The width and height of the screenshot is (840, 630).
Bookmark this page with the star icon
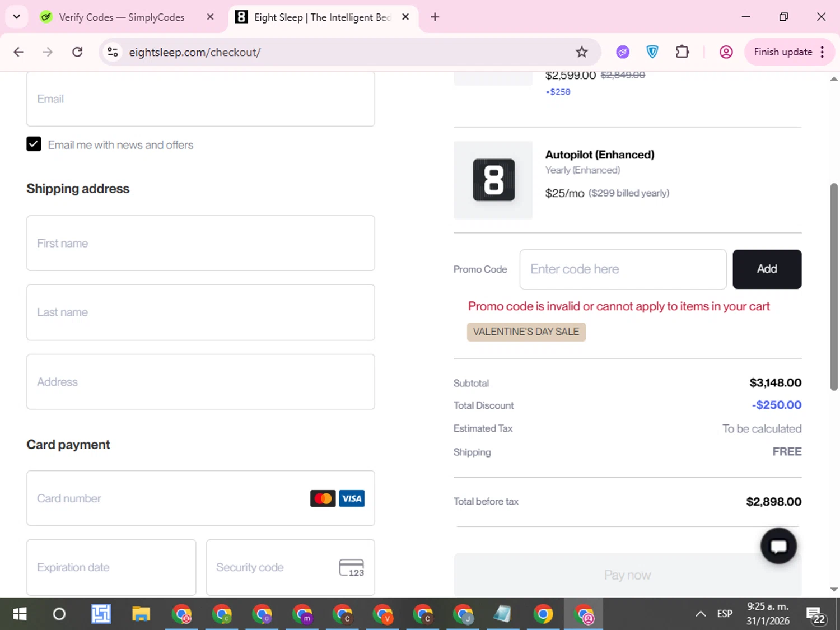point(582,52)
